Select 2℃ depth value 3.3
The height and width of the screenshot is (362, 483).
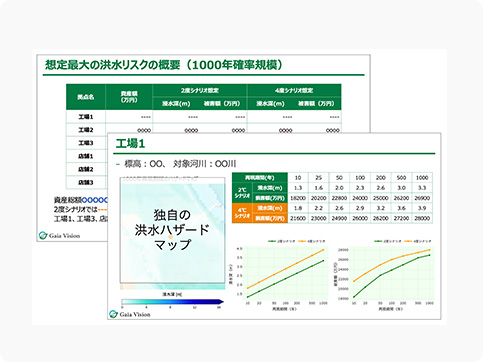(x=422, y=188)
